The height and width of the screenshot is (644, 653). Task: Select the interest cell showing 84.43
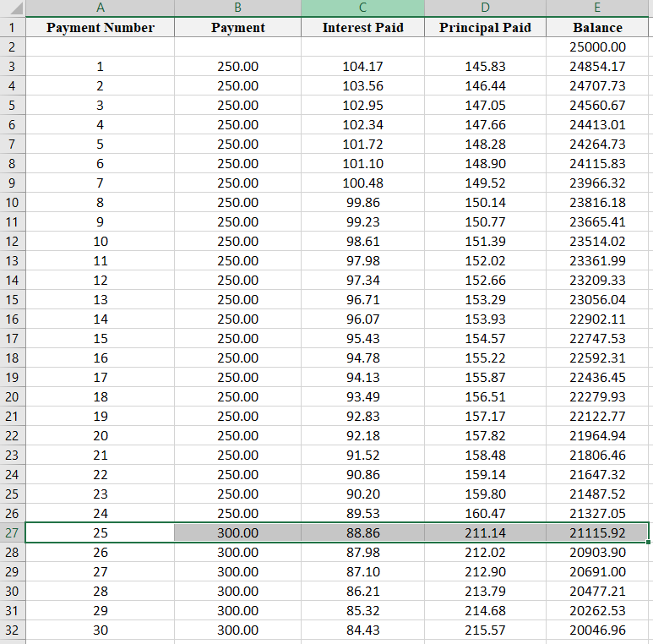(362, 630)
